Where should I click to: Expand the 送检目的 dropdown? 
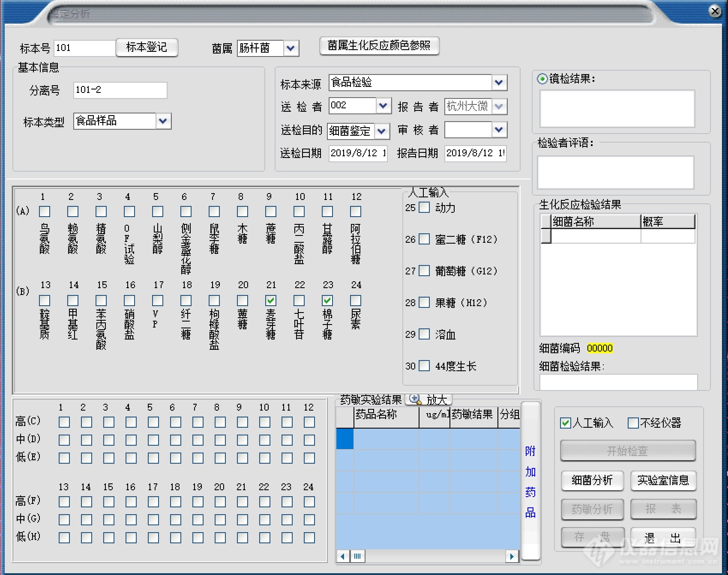click(381, 131)
